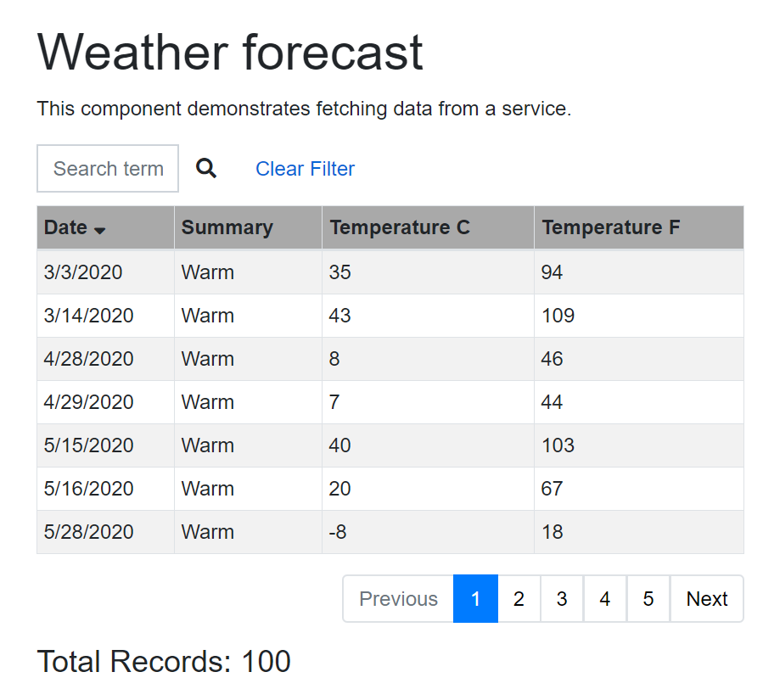
Task: Select the sort arrow beside Date
Action: [101, 230]
